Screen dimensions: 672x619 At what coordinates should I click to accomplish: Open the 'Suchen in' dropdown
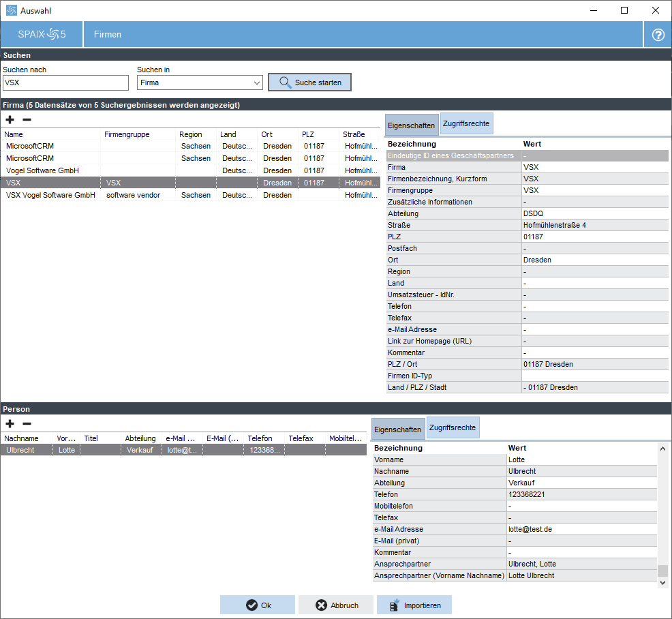(x=200, y=82)
